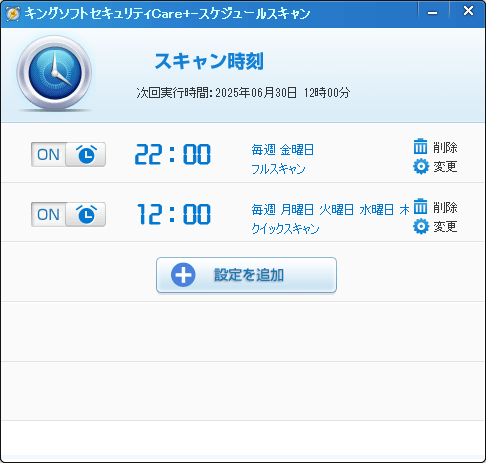486x463 pixels.
Task: Click the trash icon for the 22:00 schedule
Action: [x=420, y=147]
